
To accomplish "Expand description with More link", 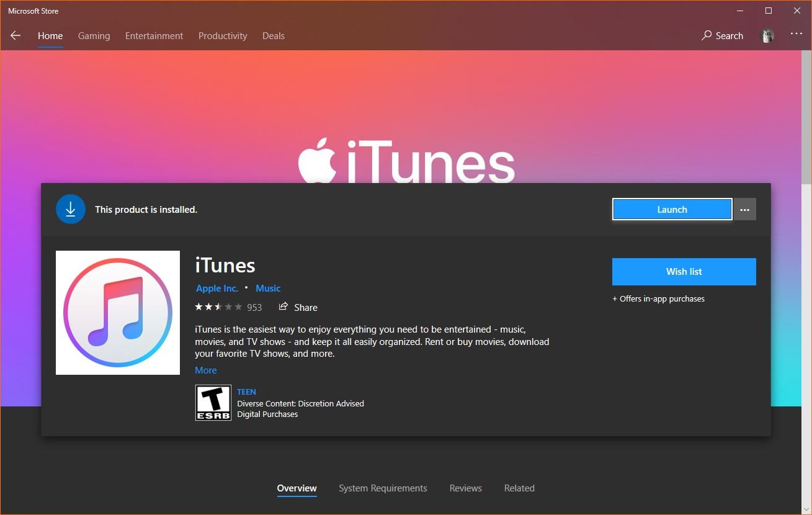I will tap(206, 370).
